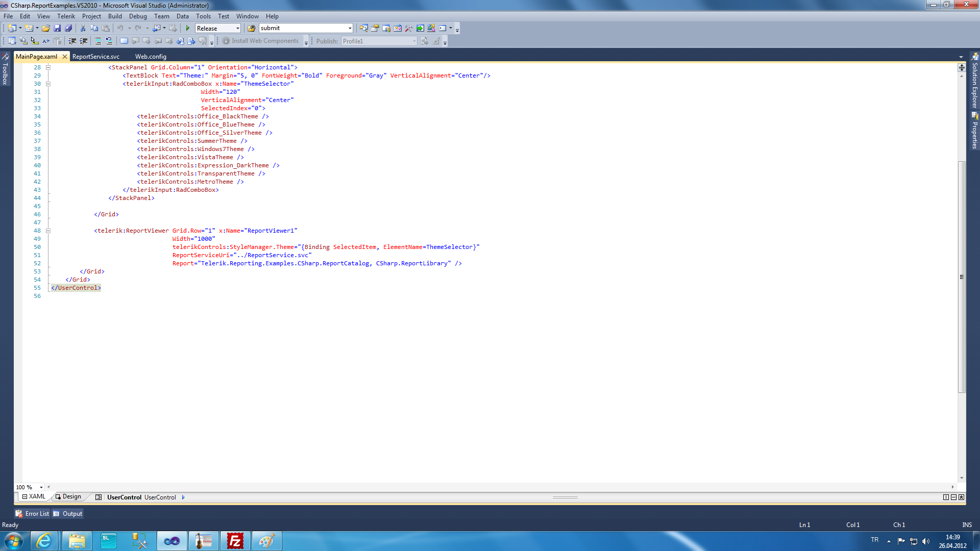Switch to the ReportService.svc tab
Viewport: 980px width, 551px height.
tap(96, 57)
